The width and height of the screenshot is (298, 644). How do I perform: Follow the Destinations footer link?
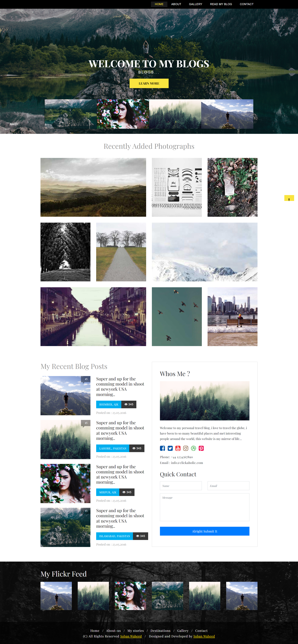coord(161,630)
